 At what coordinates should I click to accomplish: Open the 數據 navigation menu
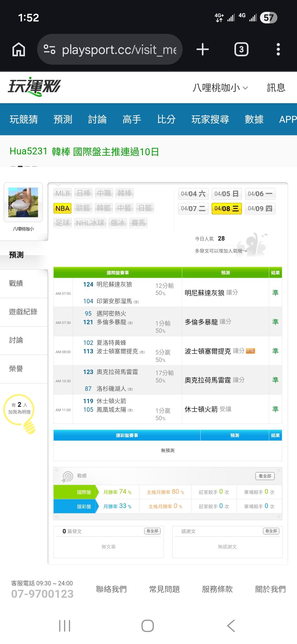(254, 119)
